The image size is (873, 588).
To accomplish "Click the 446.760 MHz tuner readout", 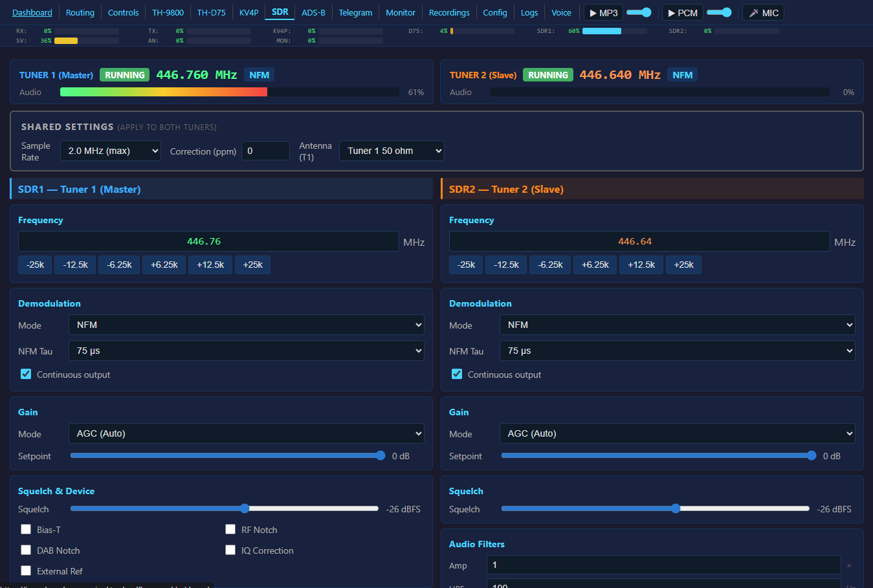I will point(197,75).
